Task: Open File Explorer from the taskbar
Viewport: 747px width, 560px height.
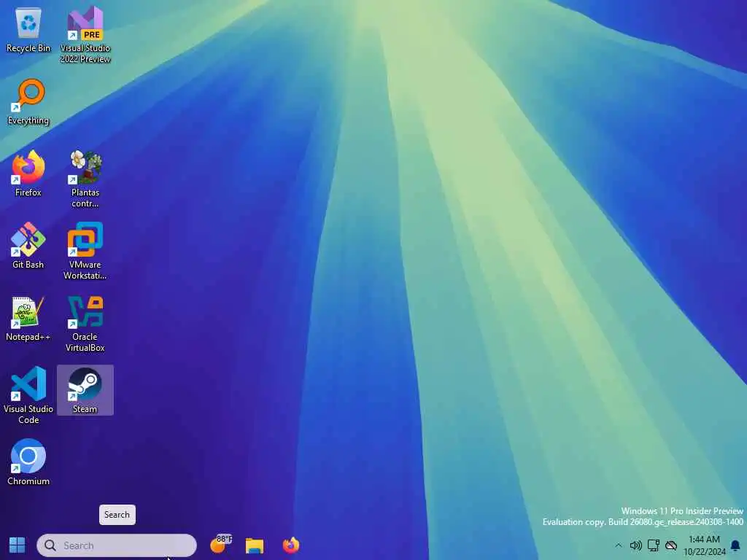Action: [x=255, y=545]
